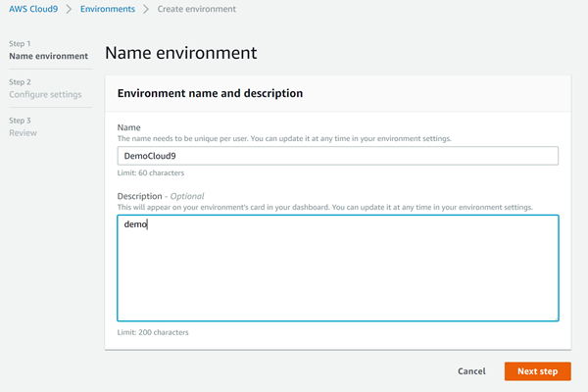
Task: Open the Environments breadcrumb link
Action: coord(108,9)
